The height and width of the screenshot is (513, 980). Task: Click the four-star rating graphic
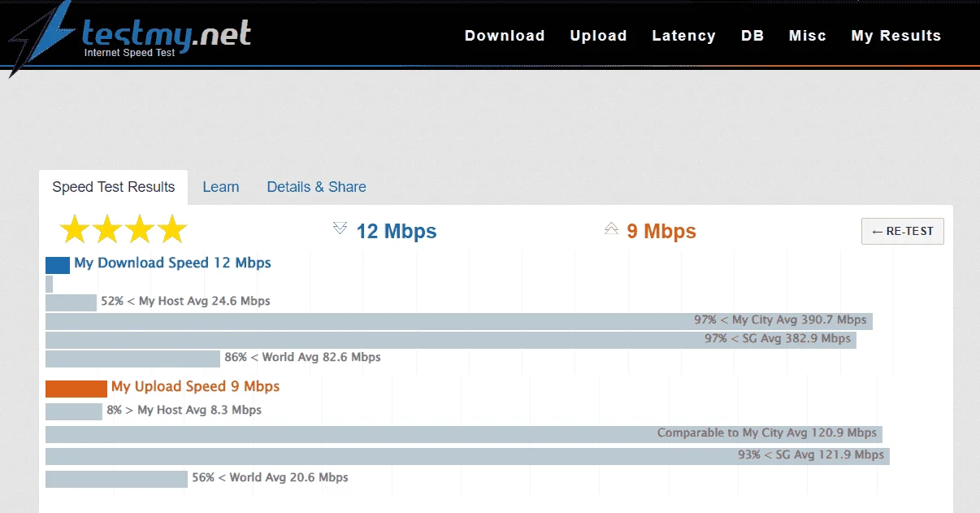coord(124,230)
